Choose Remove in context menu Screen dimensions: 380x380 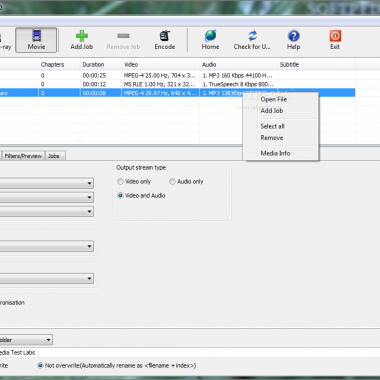(x=272, y=138)
